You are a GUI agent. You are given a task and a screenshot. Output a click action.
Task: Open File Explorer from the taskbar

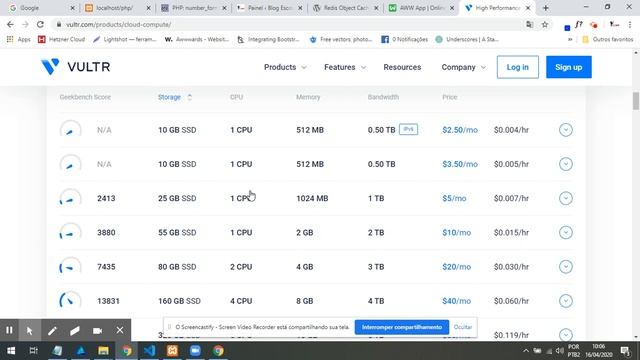103,351
